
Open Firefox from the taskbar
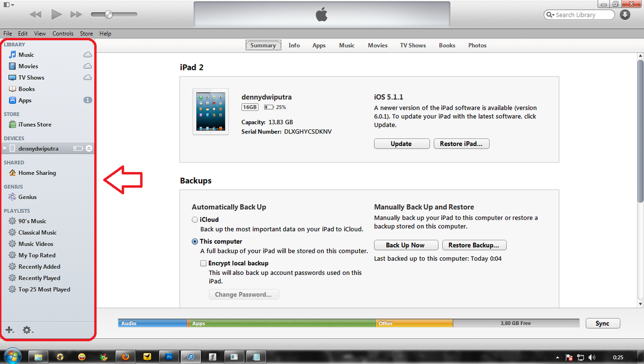pos(125,357)
